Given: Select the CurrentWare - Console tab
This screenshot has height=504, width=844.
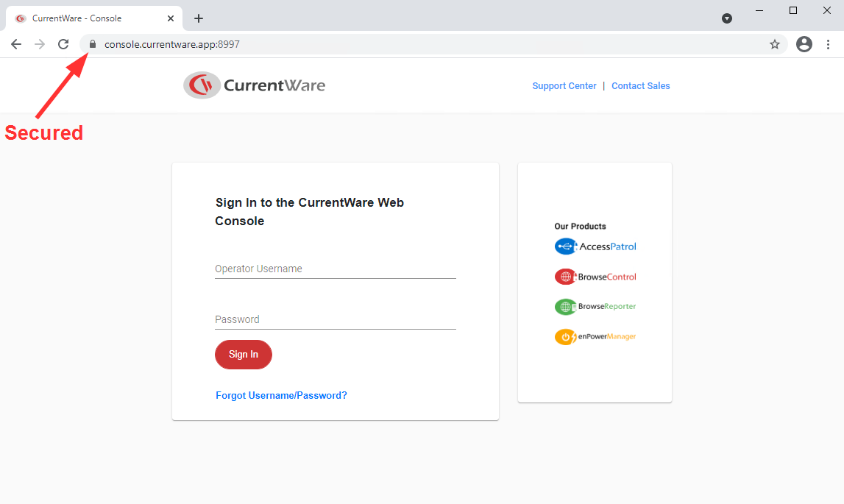Looking at the screenshot, I should coord(94,18).
